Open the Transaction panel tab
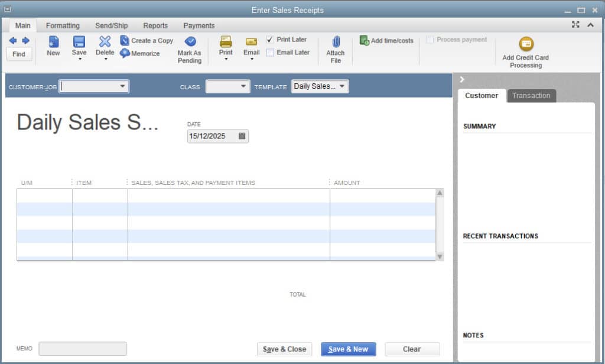 [x=531, y=95]
